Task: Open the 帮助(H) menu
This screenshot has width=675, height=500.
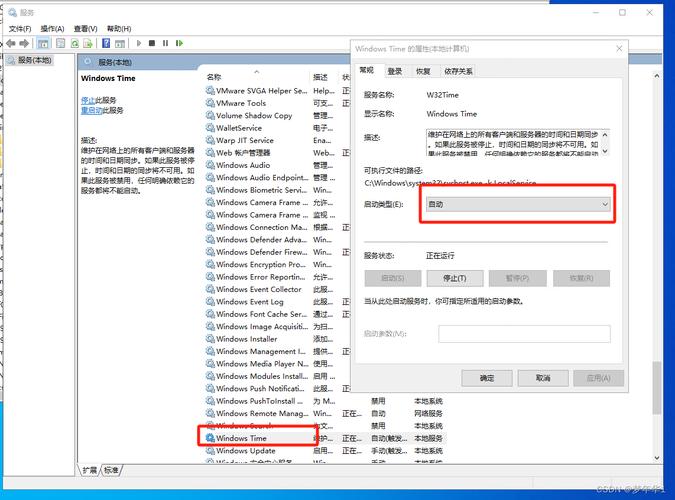Action: pos(119,29)
